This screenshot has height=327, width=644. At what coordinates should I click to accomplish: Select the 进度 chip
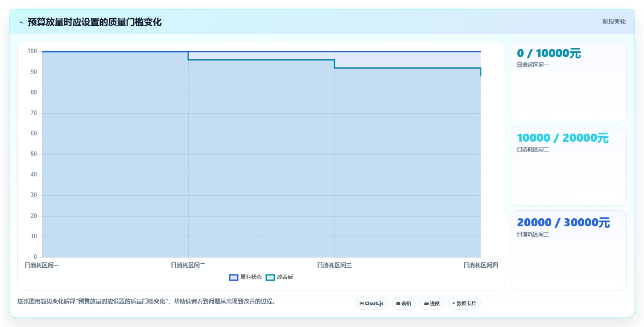(432, 303)
